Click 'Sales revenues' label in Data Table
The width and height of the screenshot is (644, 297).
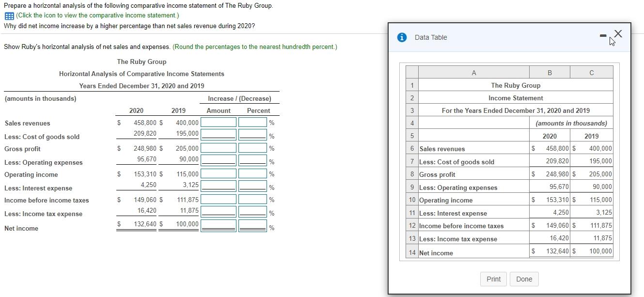tap(442, 149)
